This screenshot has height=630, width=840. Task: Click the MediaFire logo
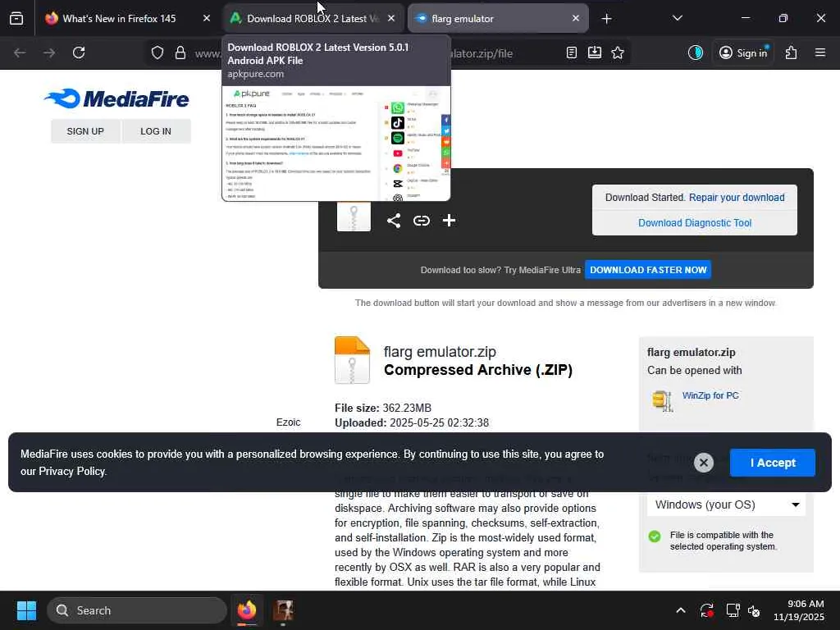point(116,98)
